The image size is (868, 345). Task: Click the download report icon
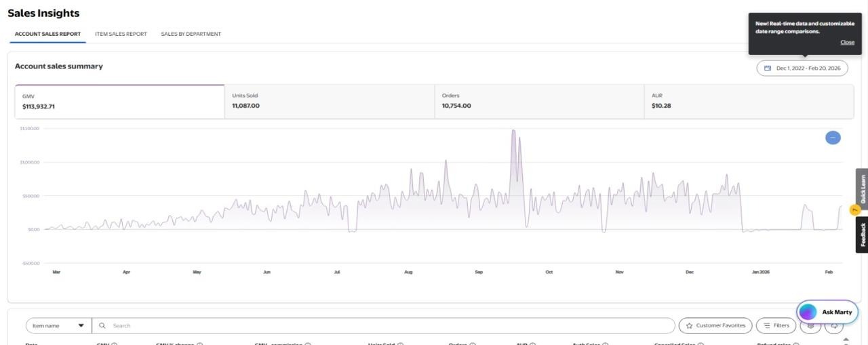pyautogui.click(x=834, y=326)
